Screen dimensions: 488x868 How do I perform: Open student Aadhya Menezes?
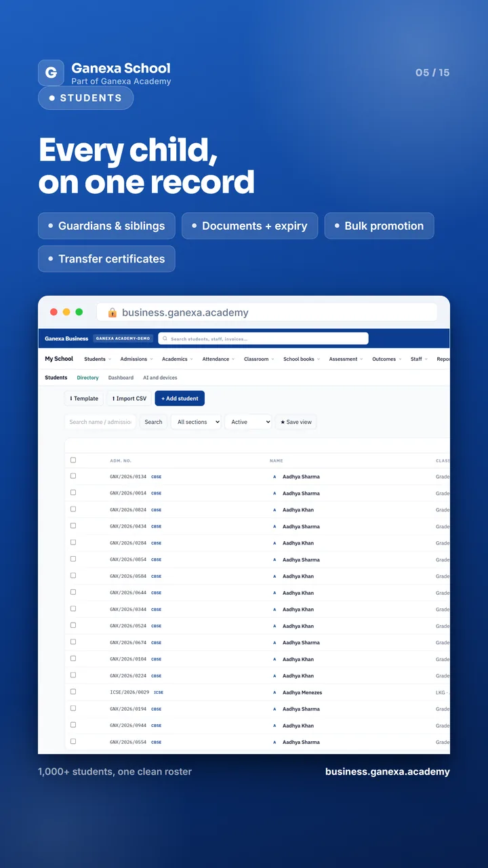coord(302,692)
